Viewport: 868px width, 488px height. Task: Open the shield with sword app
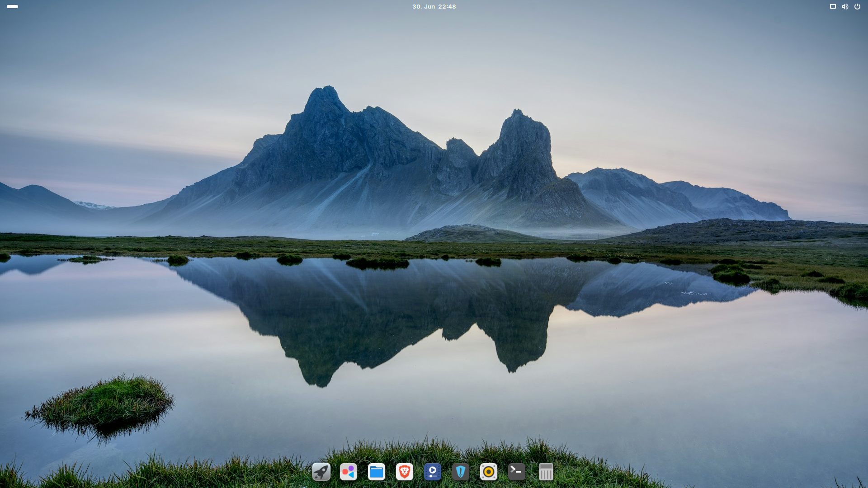click(461, 472)
